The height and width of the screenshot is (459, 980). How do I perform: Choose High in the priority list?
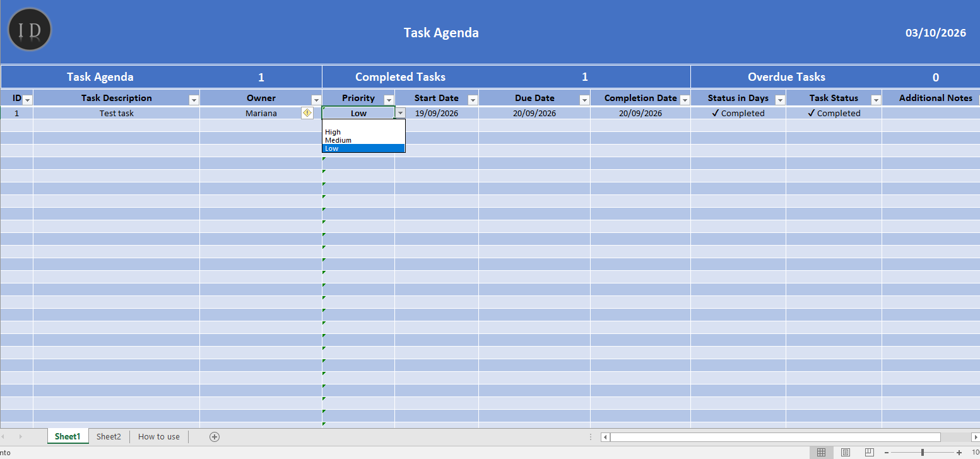pyautogui.click(x=363, y=132)
